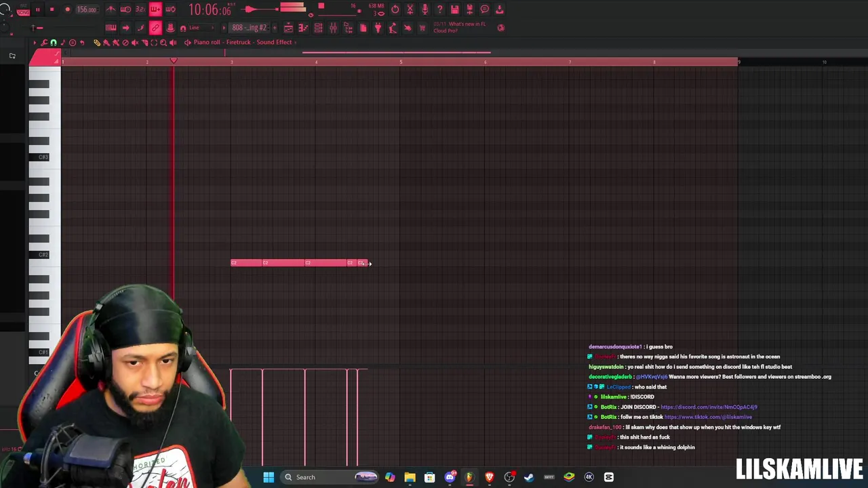Switch the SONG/PAT mode toggle
Screen dimensions: 868x488
[23, 11]
